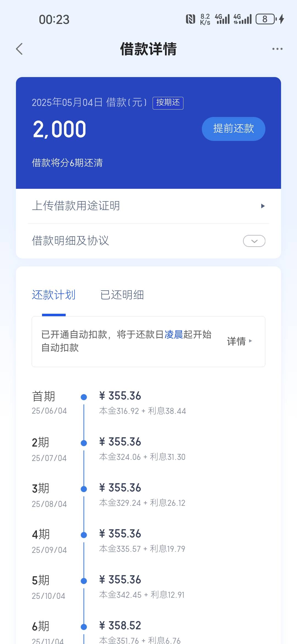The width and height of the screenshot is (297, 644).
Task: Tap the 按期还 tag label
Action: tap(168, 103)
